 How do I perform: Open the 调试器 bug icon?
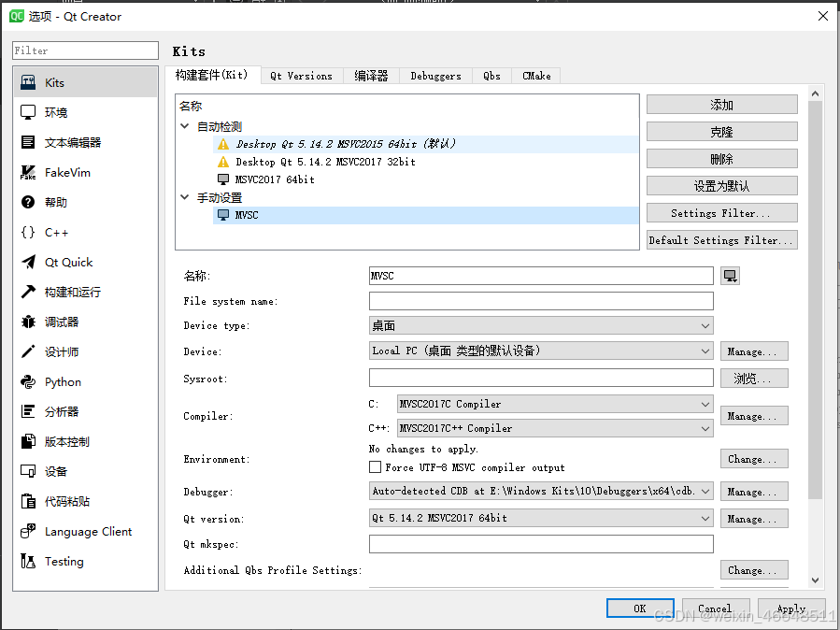28,322
